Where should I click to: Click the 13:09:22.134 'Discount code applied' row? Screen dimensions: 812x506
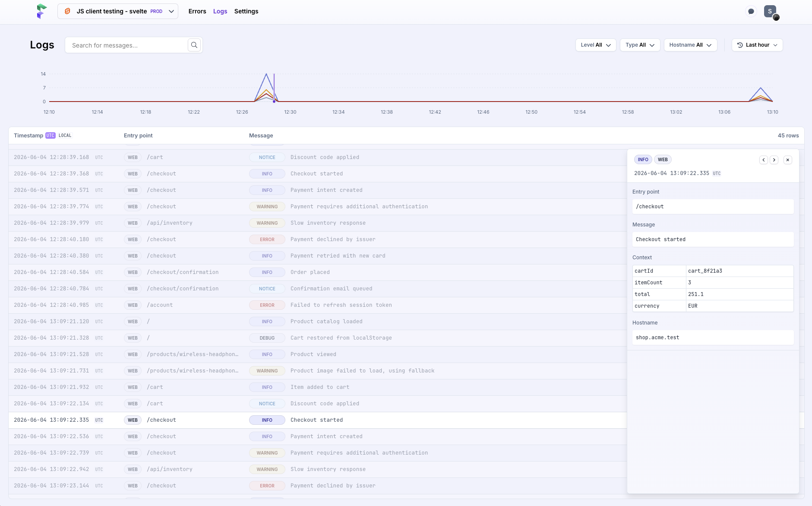point(317,404)
